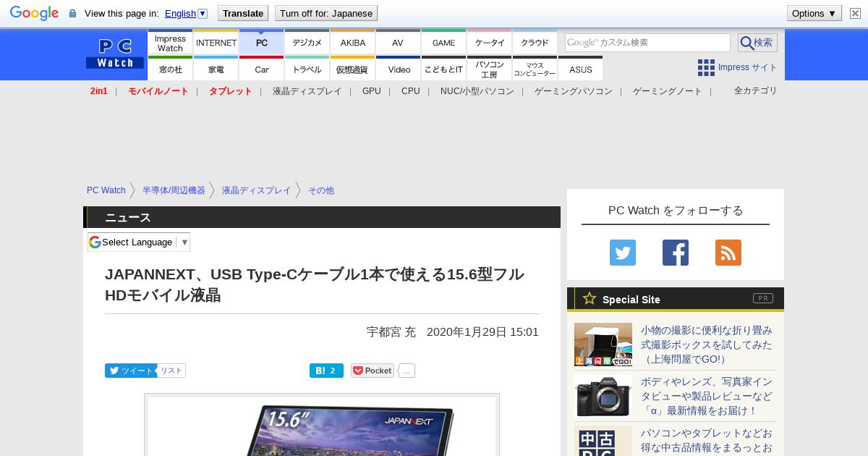
Task: Save the article to Pocket
Action: 373,371
